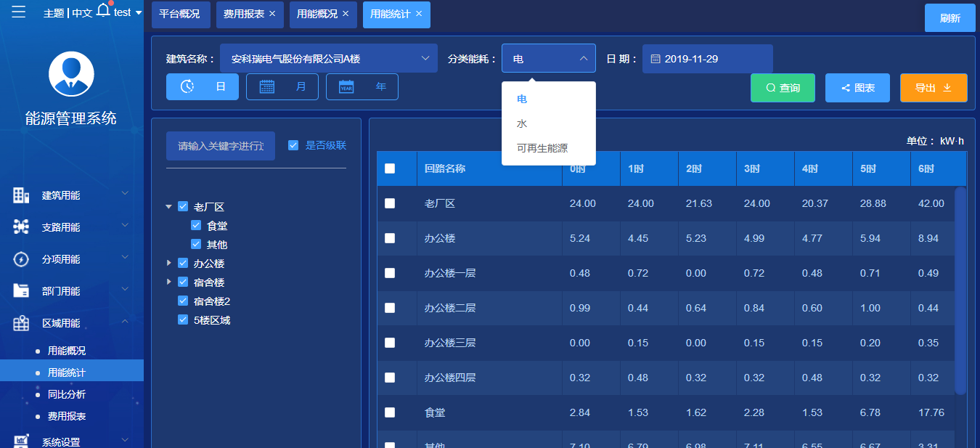Select 电 option in the dropdown
Image resolution: width=980 pixels, height=448 pixels.
click(x=549, y=99)
